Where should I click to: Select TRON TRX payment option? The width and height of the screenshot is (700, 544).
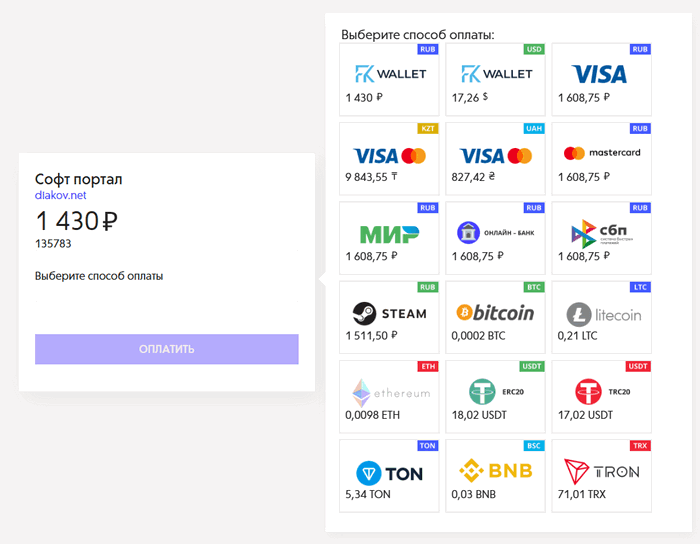click(x=601, y=475)
